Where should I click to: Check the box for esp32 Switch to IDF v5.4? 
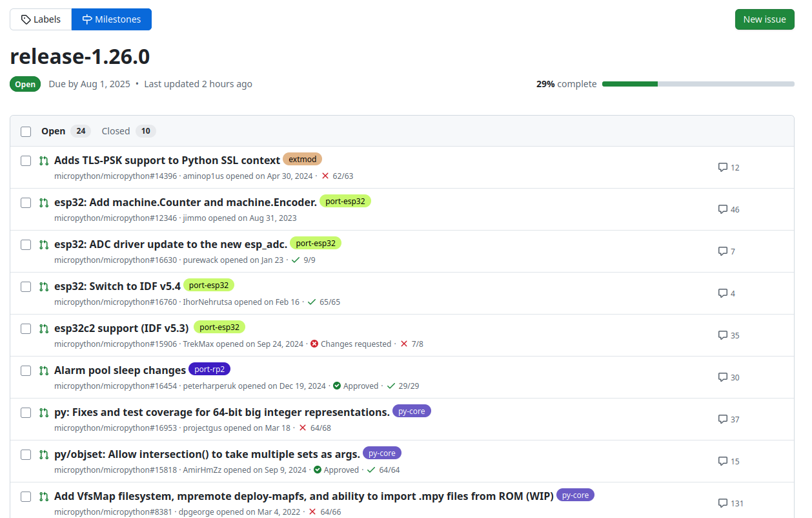click(x=26, y=287)
